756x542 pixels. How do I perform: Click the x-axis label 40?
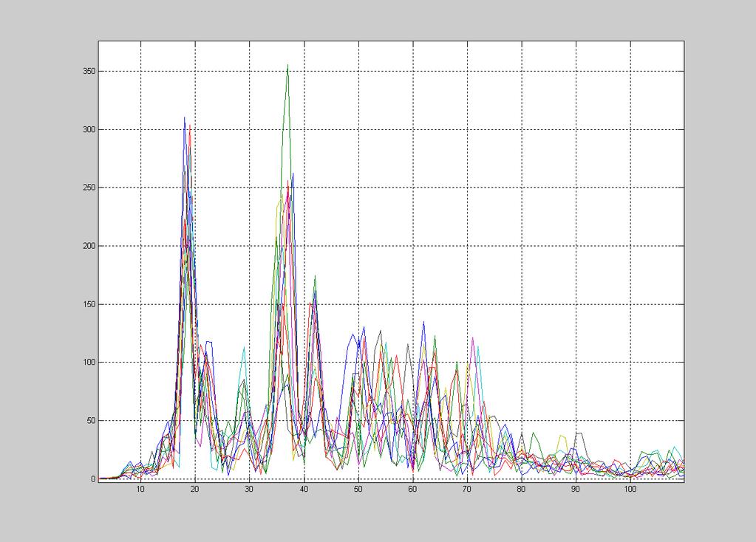(x=304, y=489)
